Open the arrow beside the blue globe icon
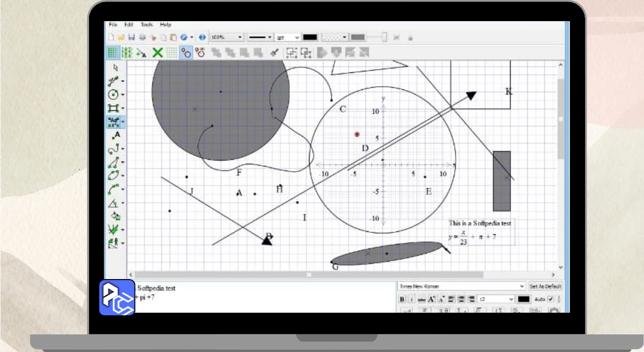Image resolution: width=644 pixels, height=352 pixels. click(192, 37)
